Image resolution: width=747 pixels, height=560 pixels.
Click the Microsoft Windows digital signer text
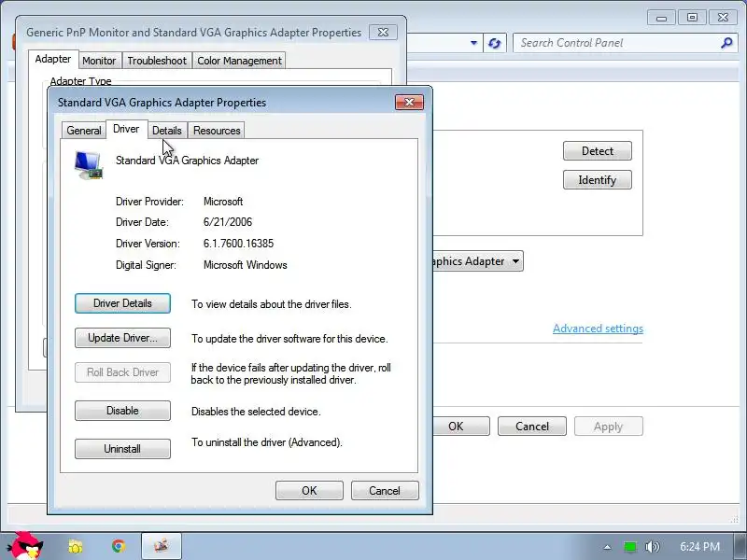pyautogui.click(x=246, y=265)
